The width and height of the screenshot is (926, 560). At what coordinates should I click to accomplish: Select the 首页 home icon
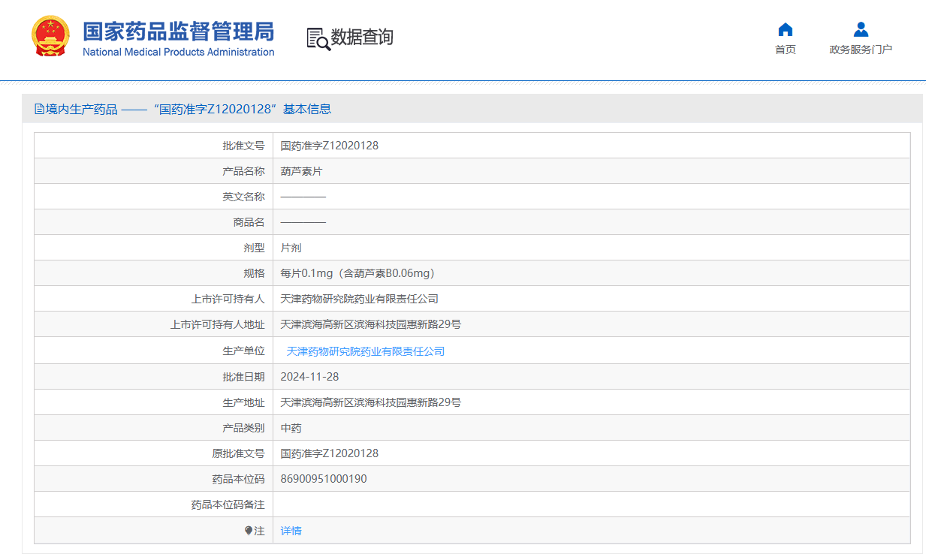[x=785, y=29]
